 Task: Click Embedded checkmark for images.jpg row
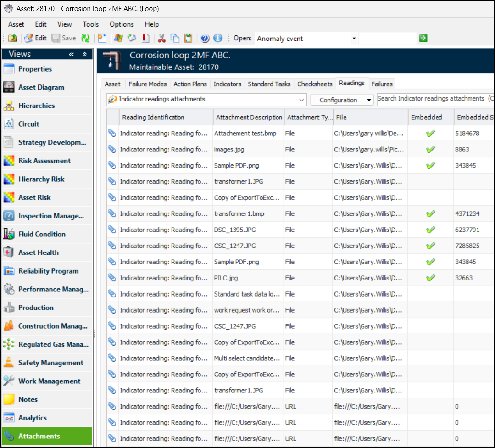pyautogui.click(x=430, y=150)
